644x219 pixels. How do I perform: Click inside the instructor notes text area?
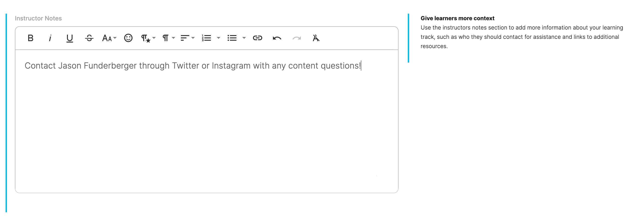(206, 121)
